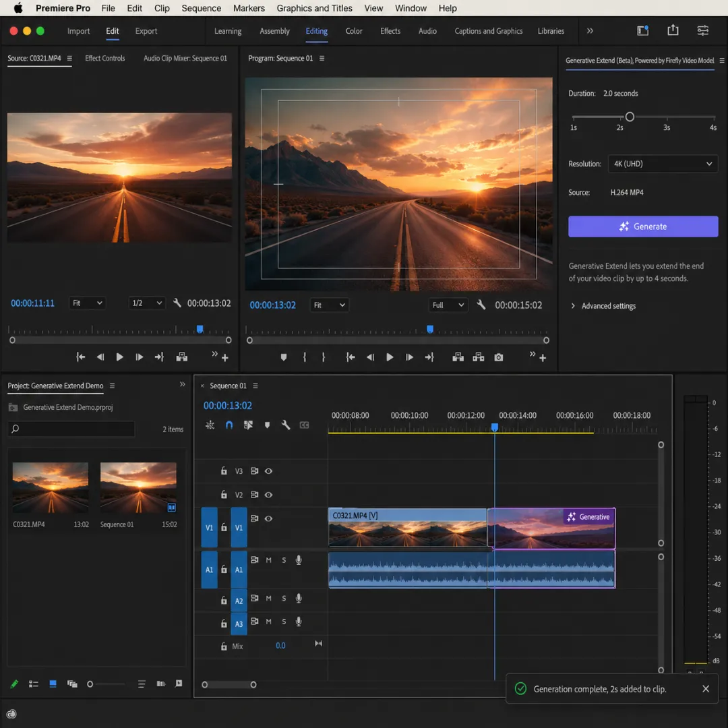Screen dimensions: 728x728
Task: Go to the Import page
Action: [78, 31]
